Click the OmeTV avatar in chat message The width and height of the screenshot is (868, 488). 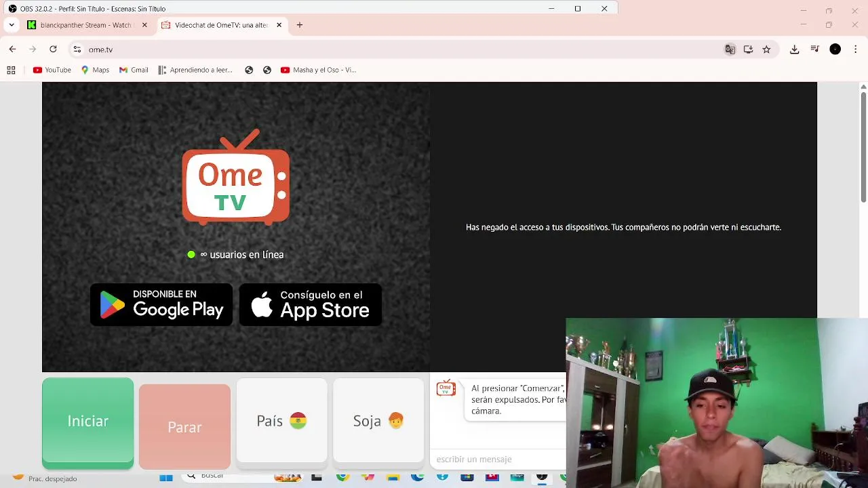[446, 388]
